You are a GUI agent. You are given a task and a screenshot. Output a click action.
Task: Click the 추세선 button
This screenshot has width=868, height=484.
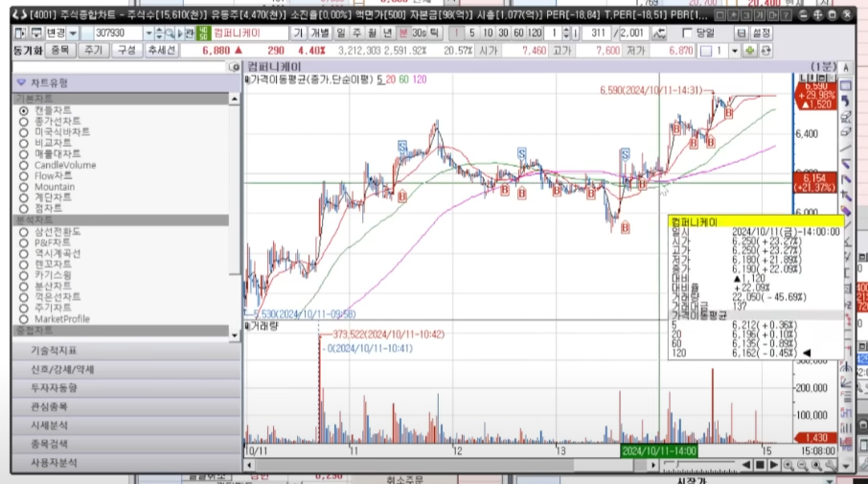(x=161, y=51)
